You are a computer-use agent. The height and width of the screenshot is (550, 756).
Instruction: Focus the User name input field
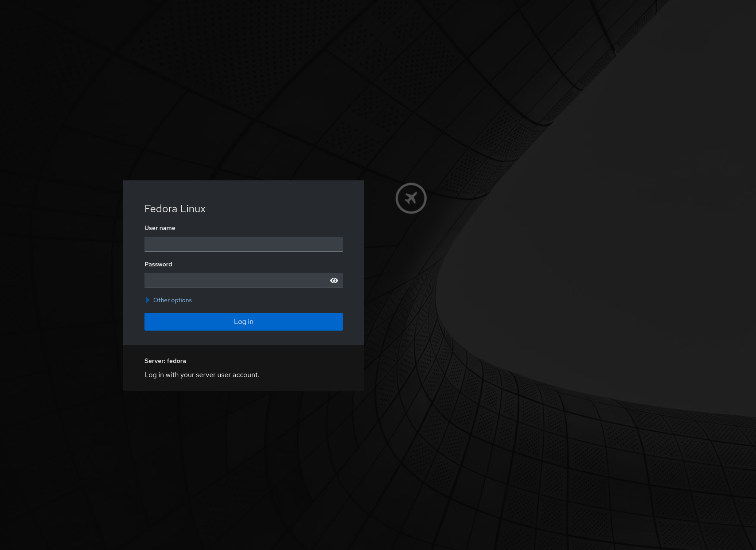(243, 244)
